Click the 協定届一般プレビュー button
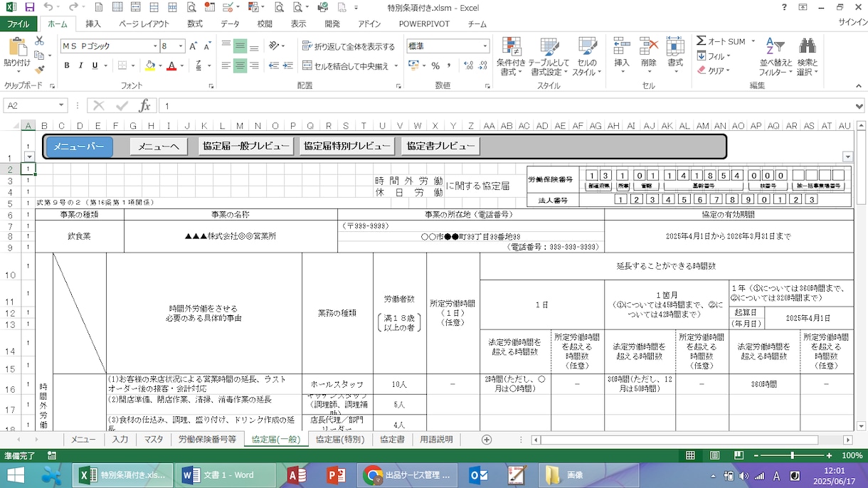868x488 pixels. (245, 147)
